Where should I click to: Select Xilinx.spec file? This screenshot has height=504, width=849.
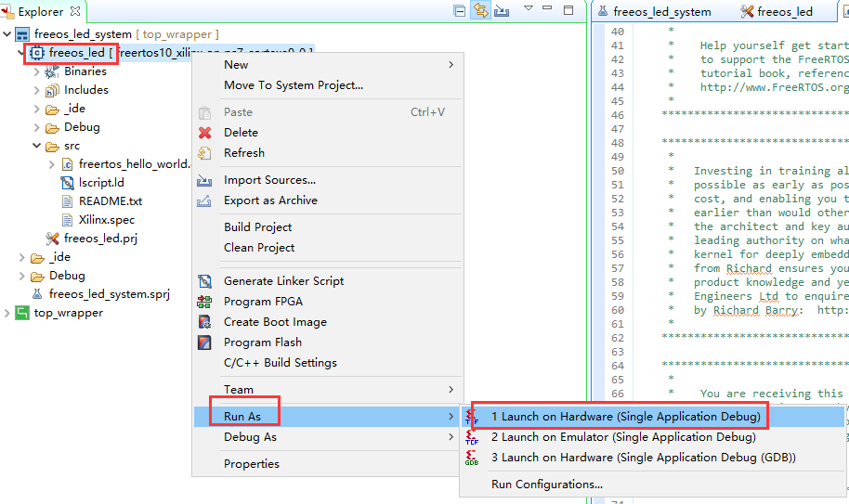pyautogui.click(x=107, y=220)
